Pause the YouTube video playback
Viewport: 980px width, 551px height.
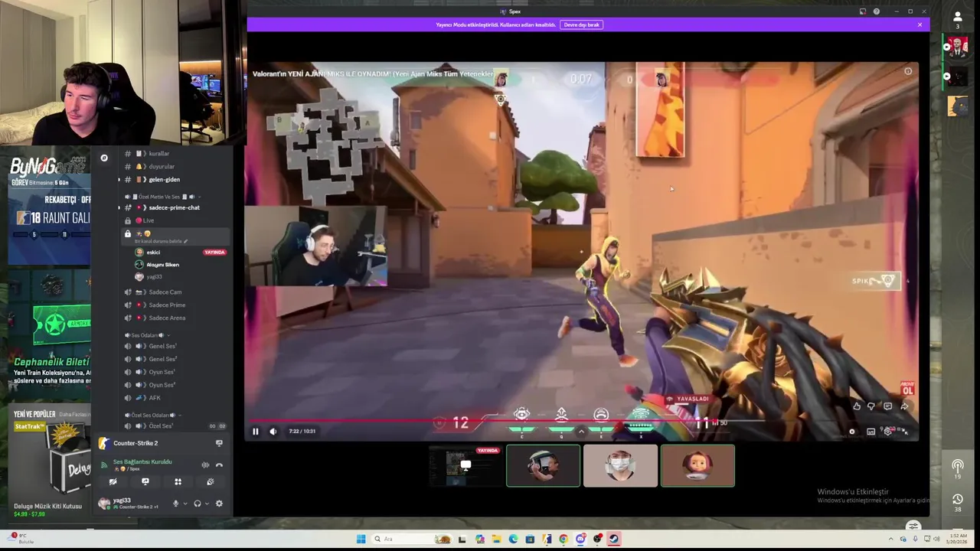click(x=256, y=432)
